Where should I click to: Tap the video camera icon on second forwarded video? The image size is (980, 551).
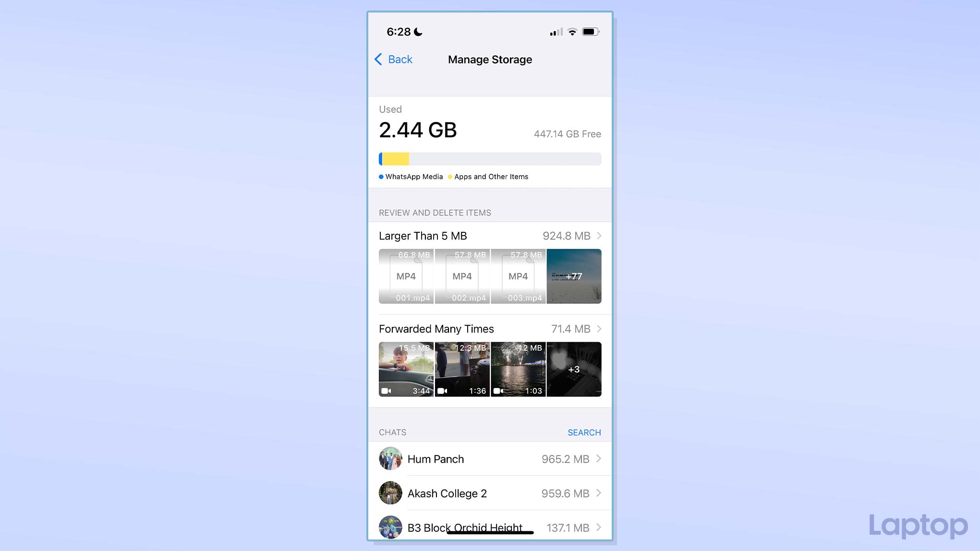pyautogui.click(x=443, y=391)
